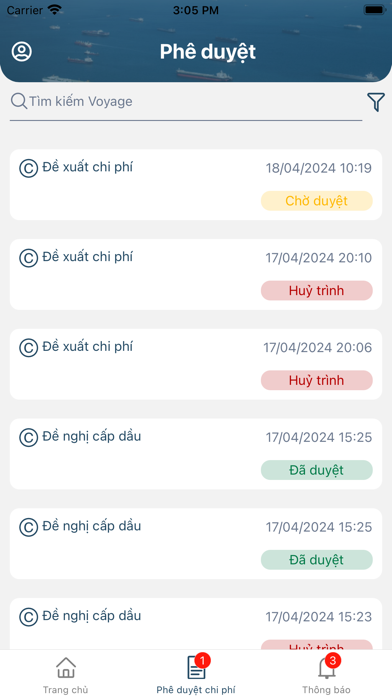Open the filter funnel icon

pyautogui.click(x=376, y=102)
